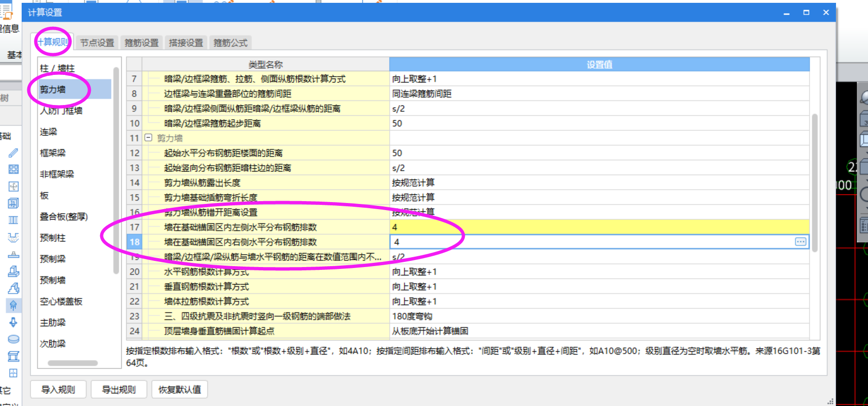This screenshot has height=406, width=868.
Task: Select the 基础梁 pencil-shaped icon in left sidebar
Action: pyautogui.click(x=13, y=153)
